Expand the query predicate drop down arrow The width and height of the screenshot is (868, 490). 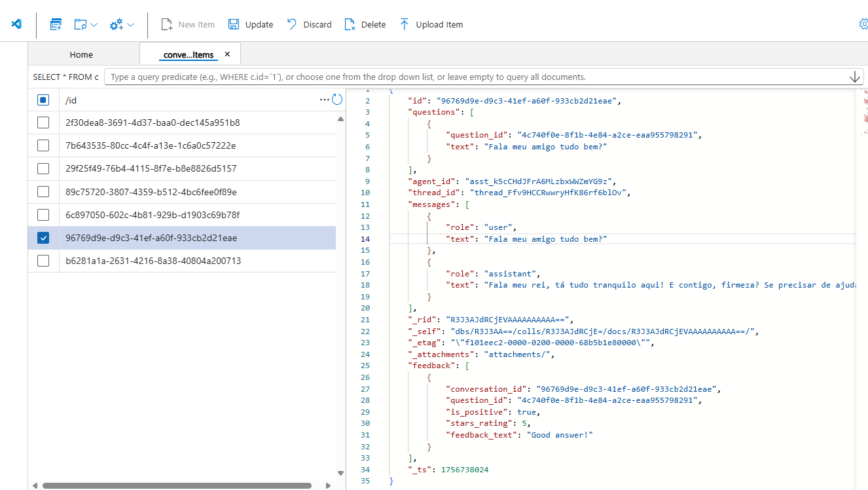coord(855,77)
